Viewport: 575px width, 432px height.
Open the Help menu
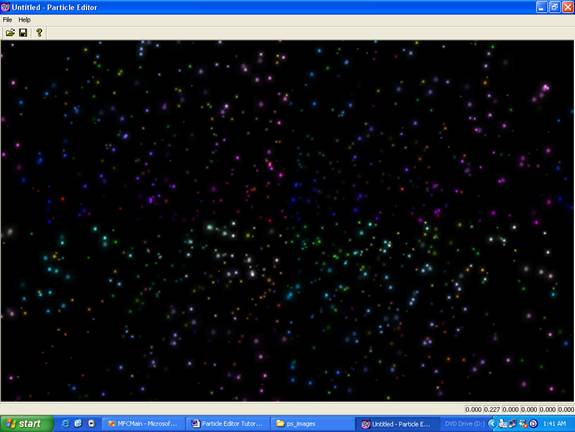click(x=24, y=20)
